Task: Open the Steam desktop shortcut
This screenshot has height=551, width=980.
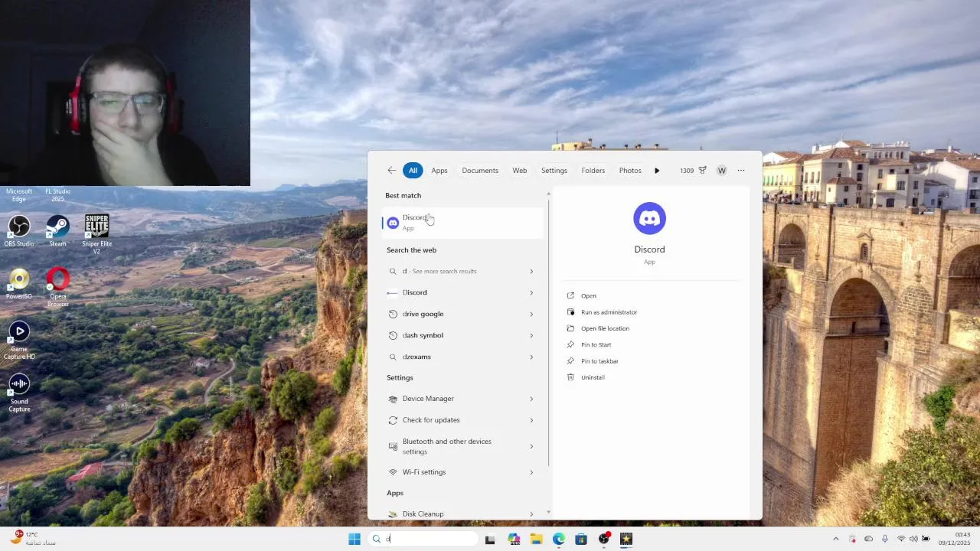Action: click(x=57, y=231)
